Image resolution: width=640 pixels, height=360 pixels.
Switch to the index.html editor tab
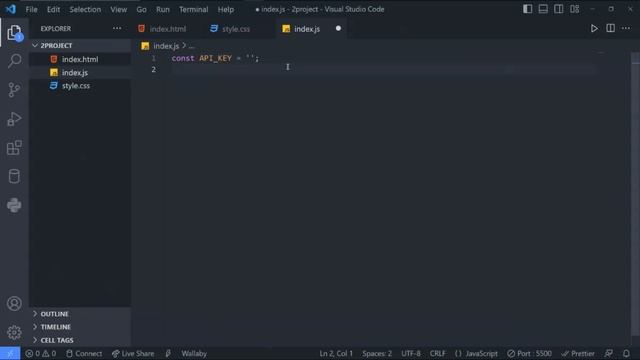point(167,29)
